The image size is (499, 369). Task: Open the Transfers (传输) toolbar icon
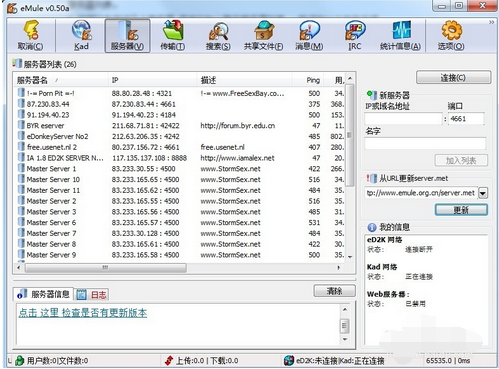click(x=172, y=31)
